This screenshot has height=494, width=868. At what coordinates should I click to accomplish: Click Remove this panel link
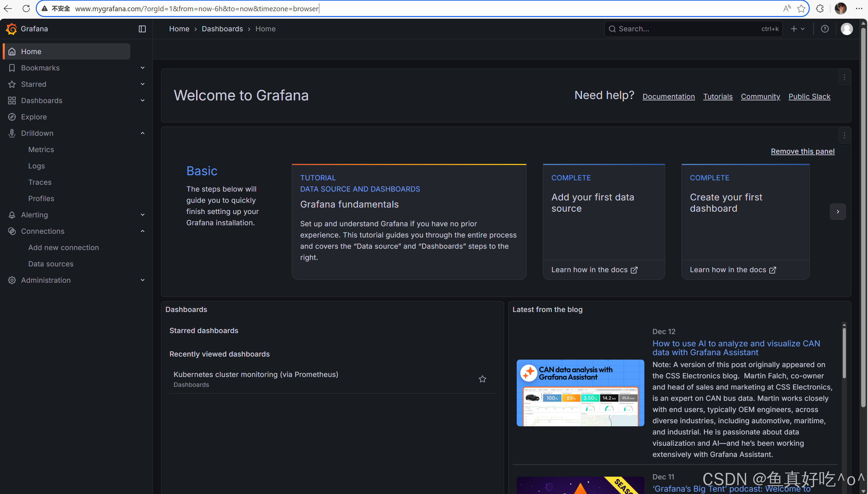(x=802, y=151)
